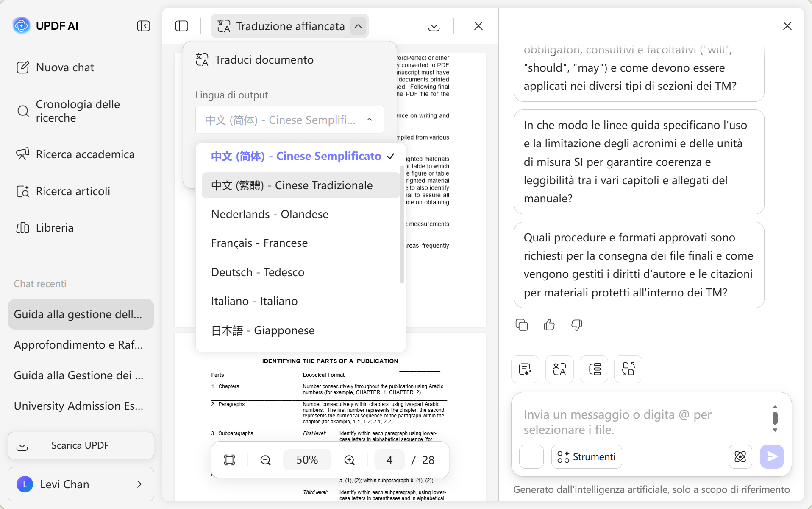Click the page number field 4
Viewport: 812px width, 509px height.
click(389, 460)
